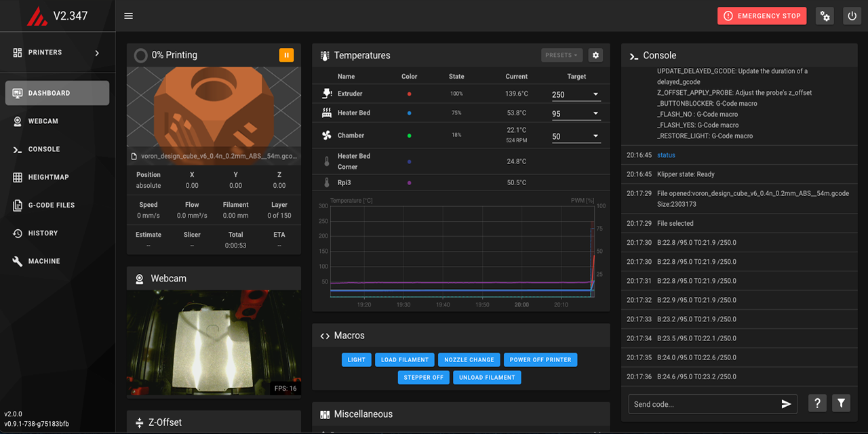Open the History page
Image resolution: width=868 pixels, height=434 pixels.
[x=42, y=233]
